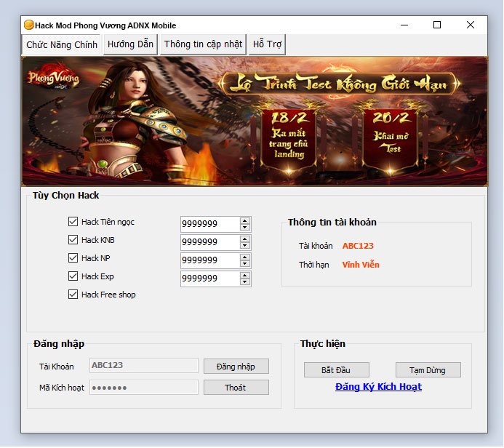Switch to the Chức Năng Chính tab
The image size is (504, 448).
click(x=61, y=44)
